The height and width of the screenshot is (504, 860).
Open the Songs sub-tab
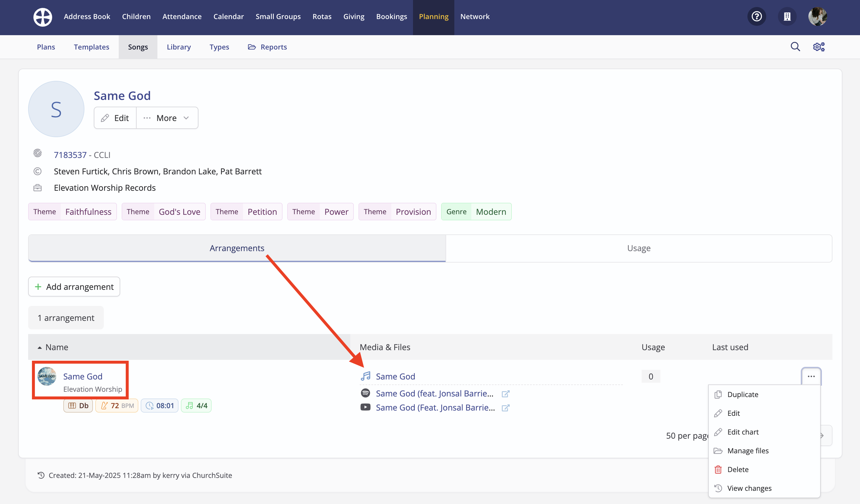point(138,47)
